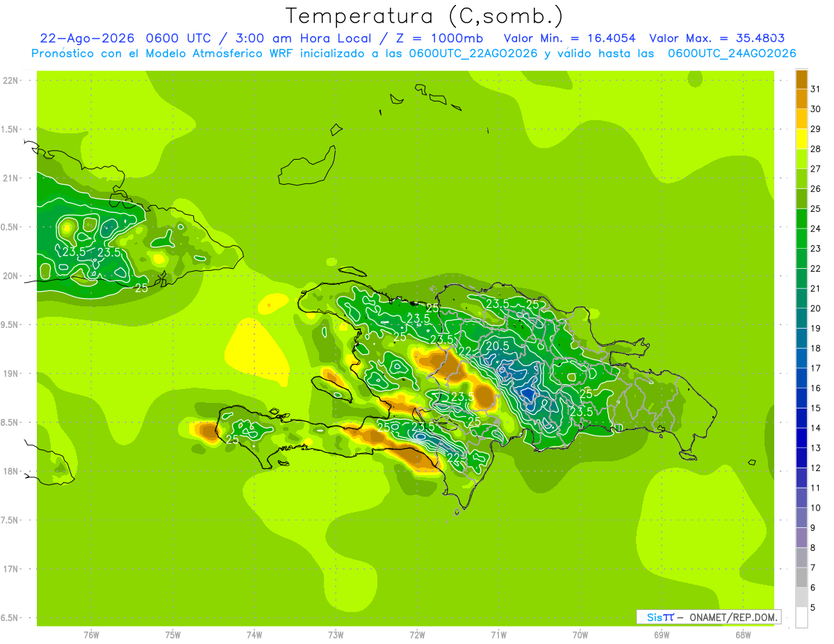Click the title 'Temperatura (C,somb.)'
The image size is (834, 644).
[424, 16]
